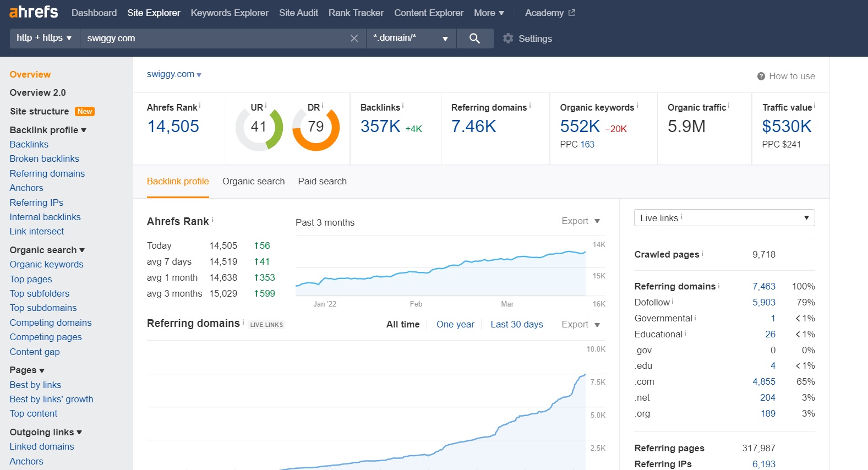This screenshot has width=868, height=470.
Task: Open Content gap report
Action: pyautogui.click(x=35, y=352)
